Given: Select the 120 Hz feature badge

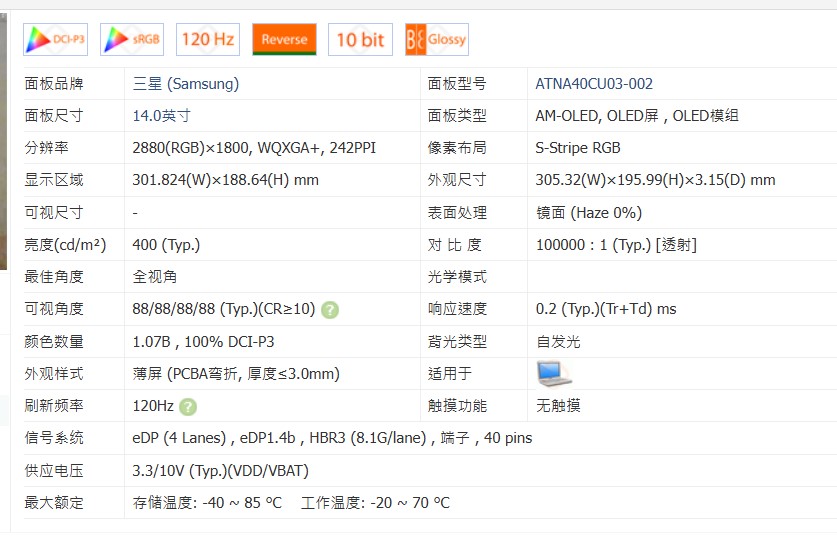Looking at the screenshot, I should click(208, 40).
